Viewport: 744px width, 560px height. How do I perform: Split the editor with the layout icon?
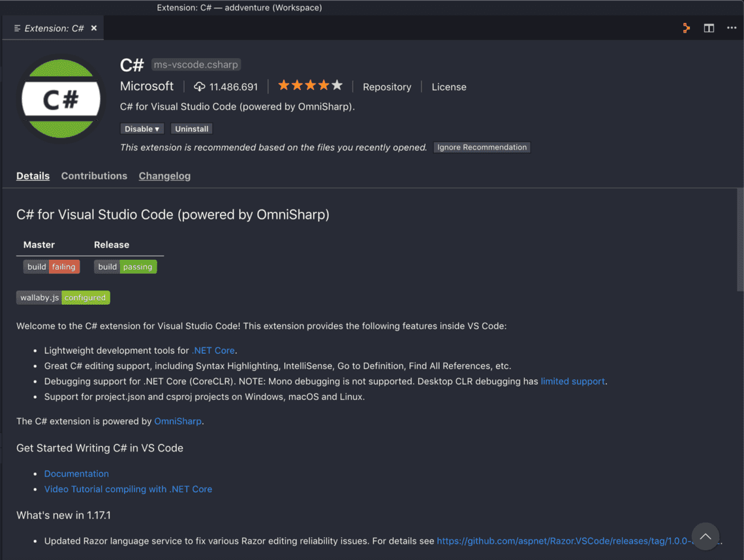(x=709, y=28)
